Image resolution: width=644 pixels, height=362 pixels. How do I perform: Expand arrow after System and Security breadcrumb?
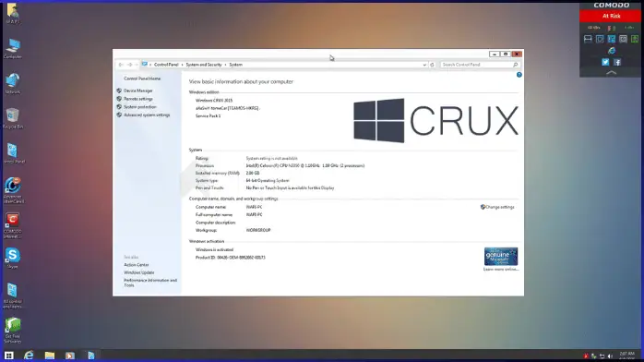coord(225,65)
